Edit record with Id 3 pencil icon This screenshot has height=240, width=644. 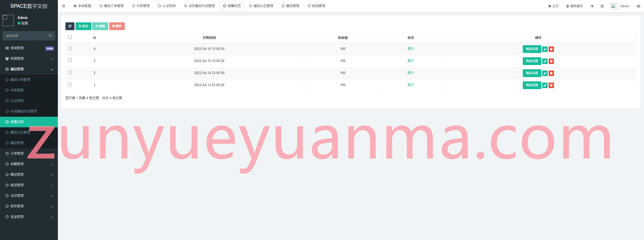click(x=545, y=61)
